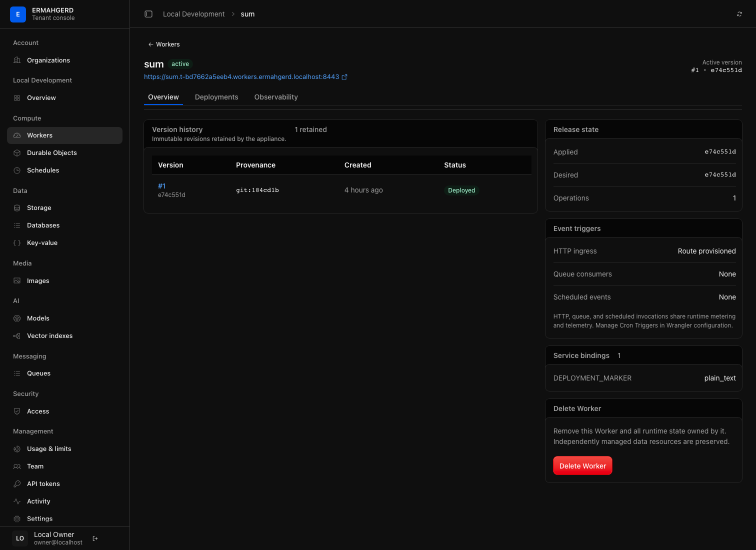Click the Vector indexes icon
Screen dimensions: 756x550
click(x=17, y=336)
